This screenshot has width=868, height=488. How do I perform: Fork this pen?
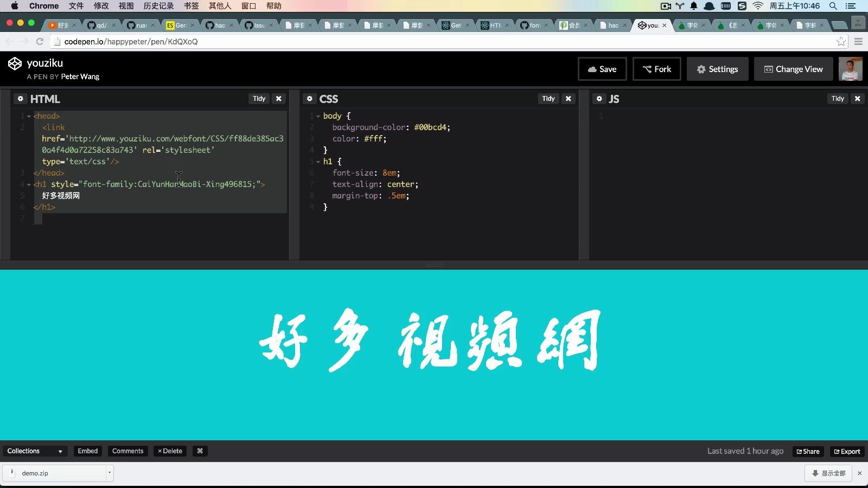coord(656,69)
